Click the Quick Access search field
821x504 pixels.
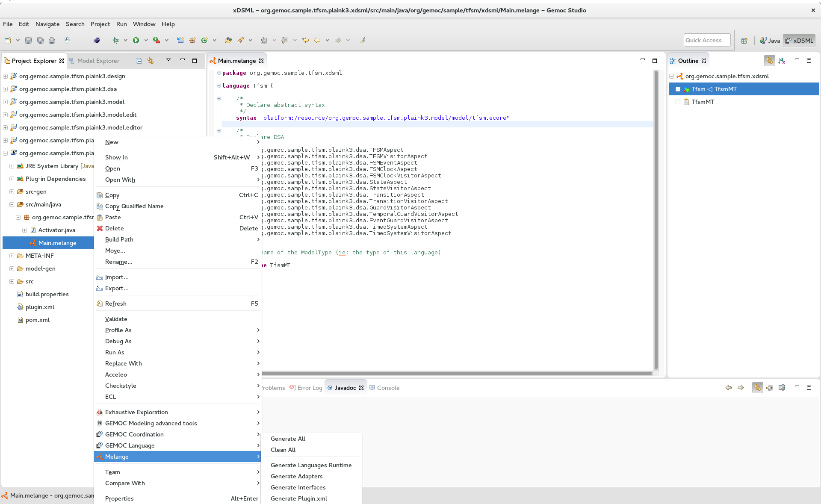[706, 40]
